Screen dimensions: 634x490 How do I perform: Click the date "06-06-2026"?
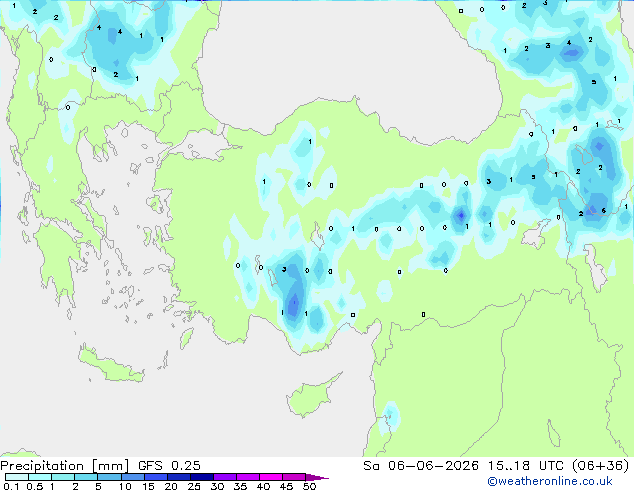pos(433,466)
